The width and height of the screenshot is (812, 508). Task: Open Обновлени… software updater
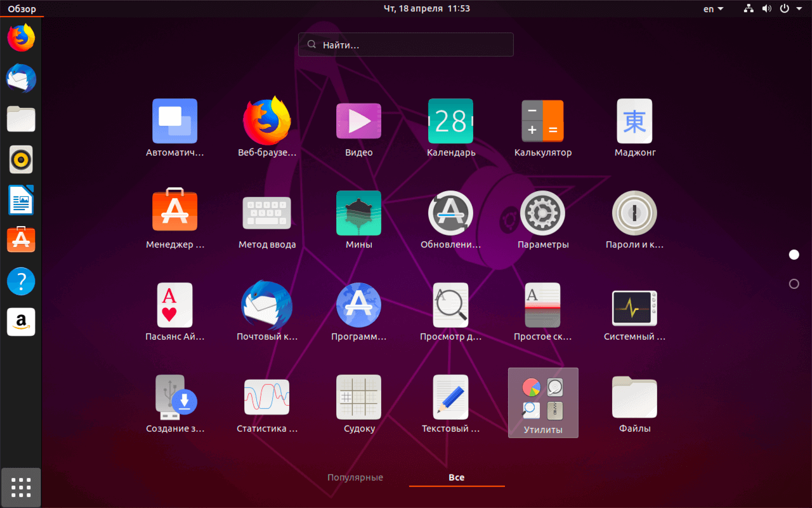coord(450,220)
